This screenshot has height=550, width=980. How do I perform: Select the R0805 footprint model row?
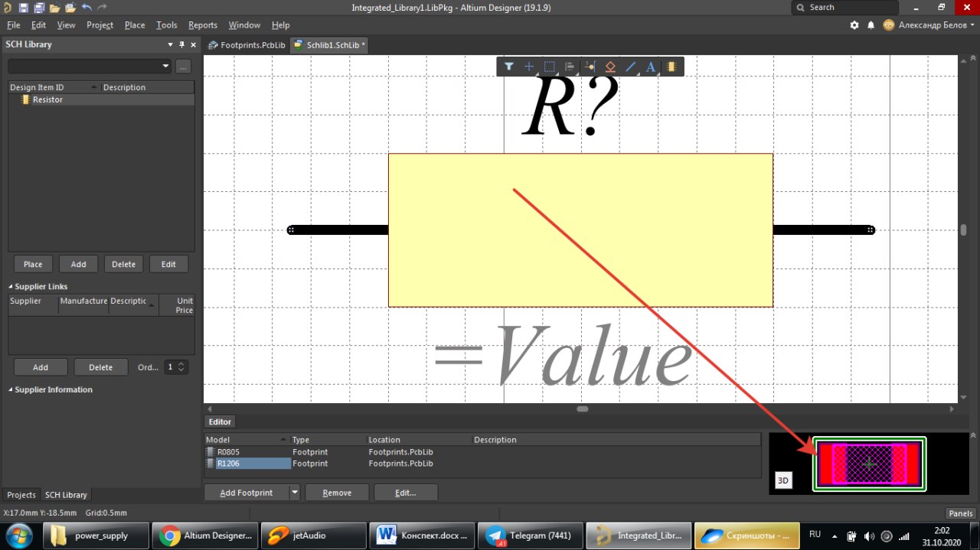[482, 452]
